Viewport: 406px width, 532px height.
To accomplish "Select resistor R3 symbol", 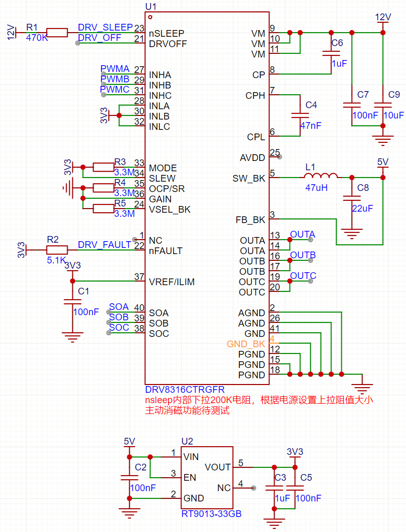I will coord(103,167).
